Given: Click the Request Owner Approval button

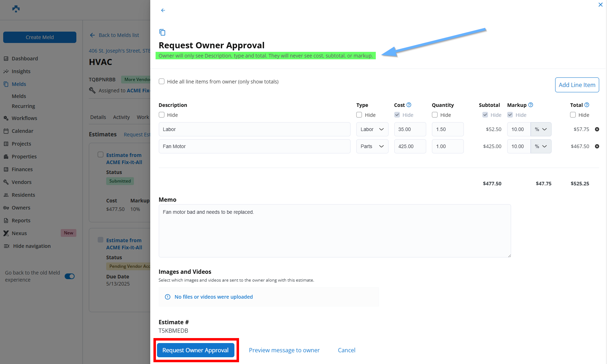Looking at the screenshot, I should (195, 350).
